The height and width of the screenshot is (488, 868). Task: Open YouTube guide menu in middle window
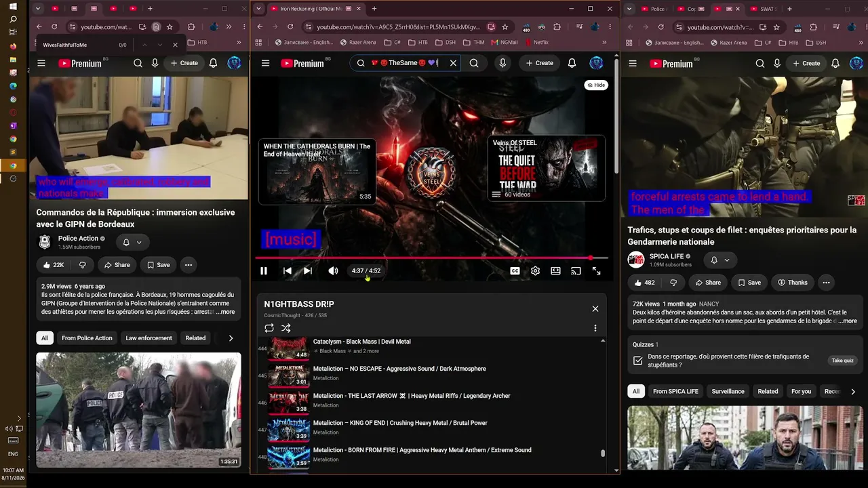click(x=266, y=63)
